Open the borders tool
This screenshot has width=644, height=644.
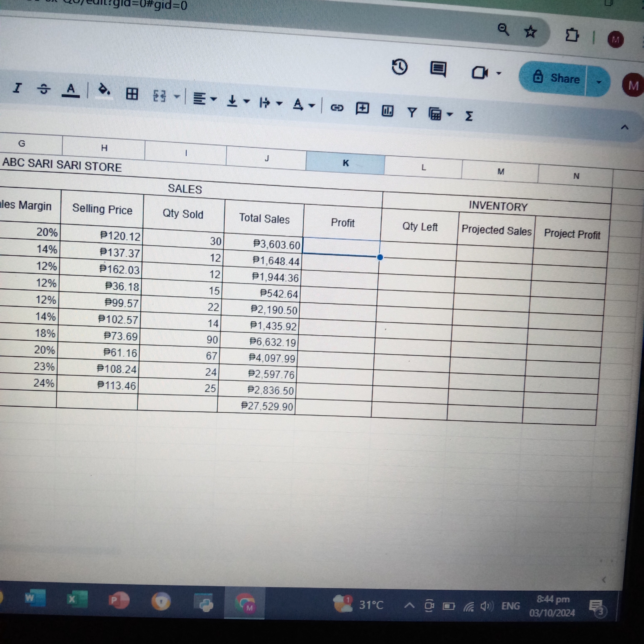click(132, 94)
